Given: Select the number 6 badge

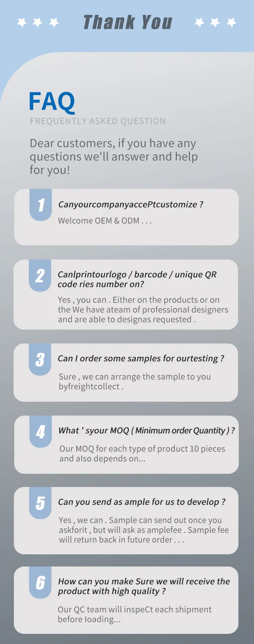Looking at the screenshot, I should pos(40,582).
